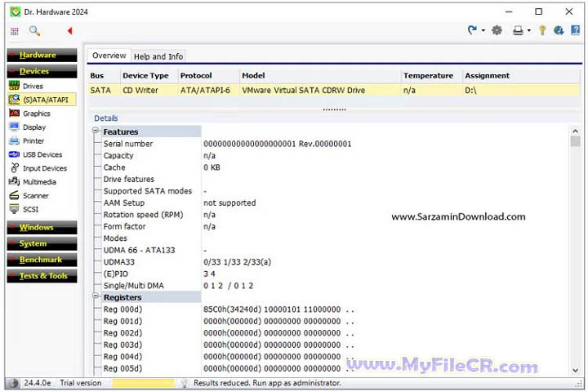The width and height of the screenshot is (588, 392).
Task: Sort by the Bus column header
Action: pyautogui.click(x=104, y=76)
